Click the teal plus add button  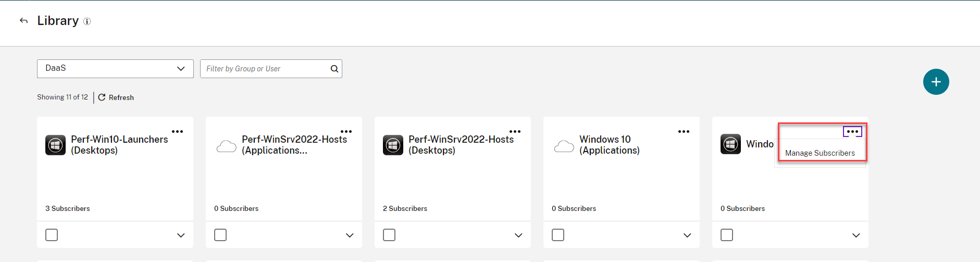936,82
